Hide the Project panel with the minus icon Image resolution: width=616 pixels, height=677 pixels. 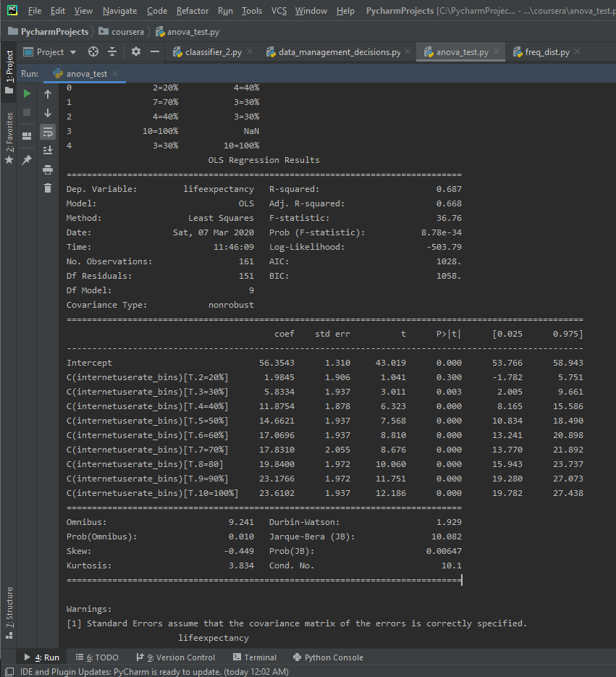(x=154, y=52)
